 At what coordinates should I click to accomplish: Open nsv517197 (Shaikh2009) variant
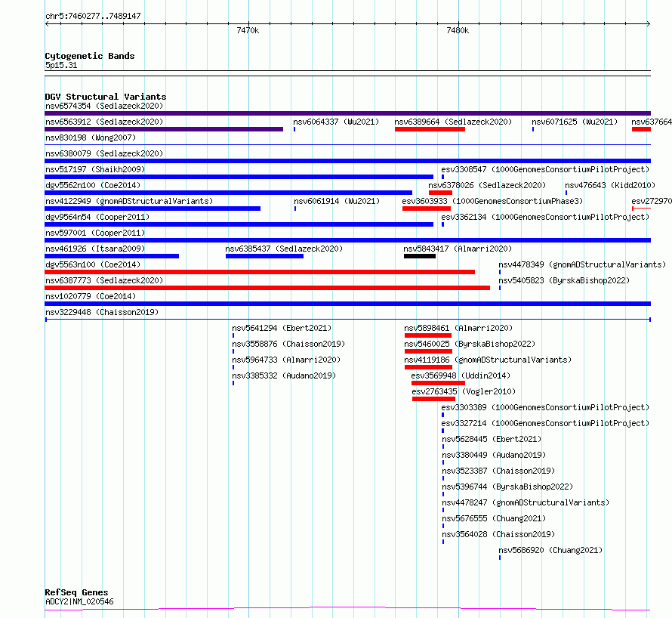coord(95,169)
